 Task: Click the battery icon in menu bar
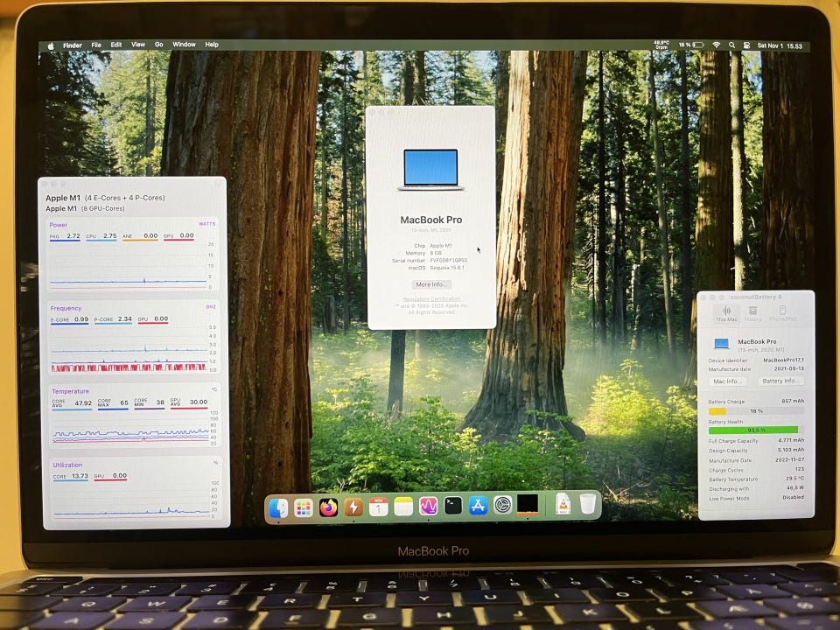[698, 45]
